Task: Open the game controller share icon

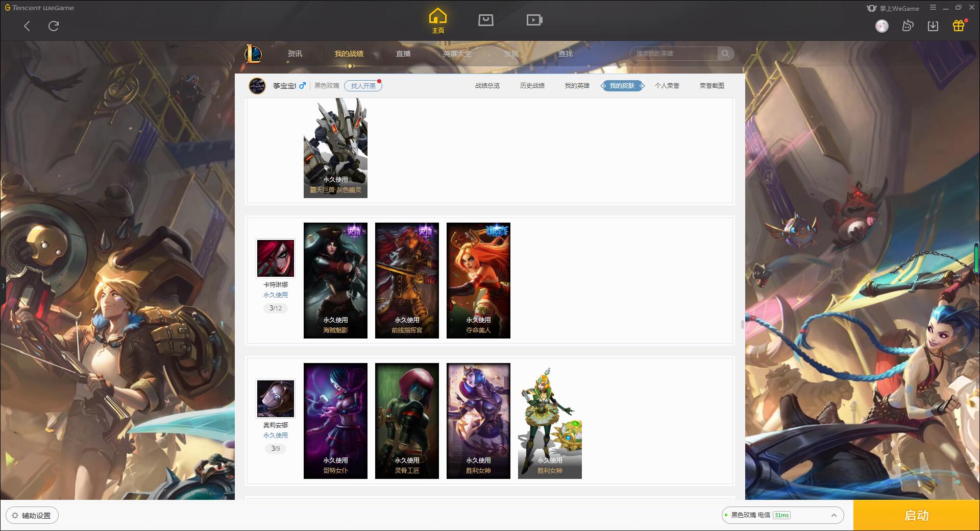Action: pyautogui.click(x=908, y=26)
